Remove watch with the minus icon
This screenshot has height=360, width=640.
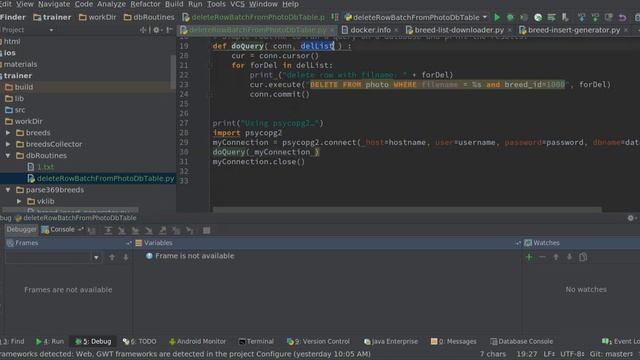point(542,257)
